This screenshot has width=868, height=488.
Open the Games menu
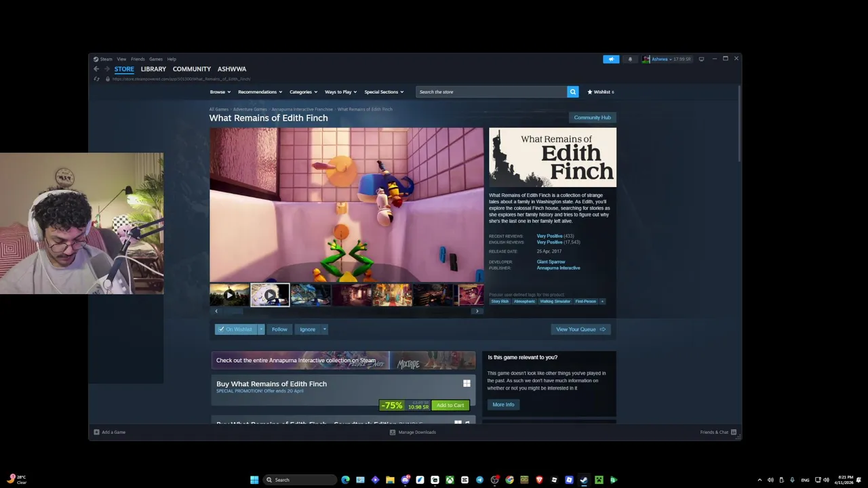point(156,59)
